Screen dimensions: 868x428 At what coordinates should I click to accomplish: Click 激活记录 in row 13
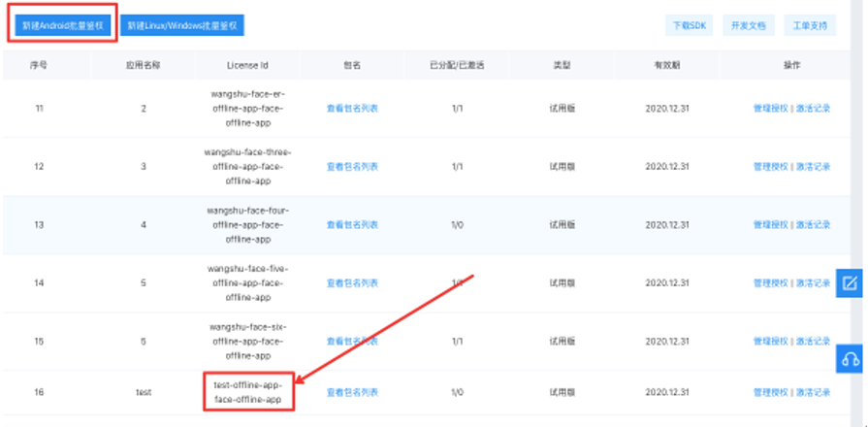coord(813,225)
